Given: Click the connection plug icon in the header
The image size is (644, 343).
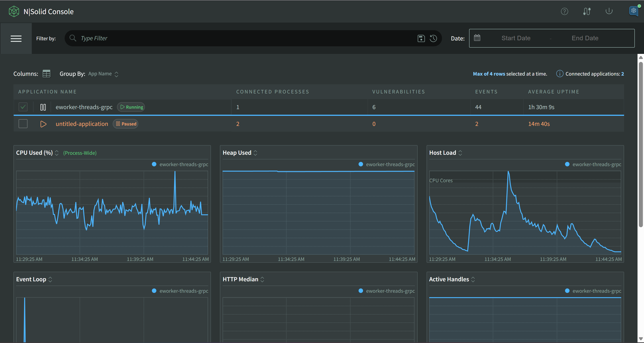Looking at the screenshot, I should (x=587, y=11).
